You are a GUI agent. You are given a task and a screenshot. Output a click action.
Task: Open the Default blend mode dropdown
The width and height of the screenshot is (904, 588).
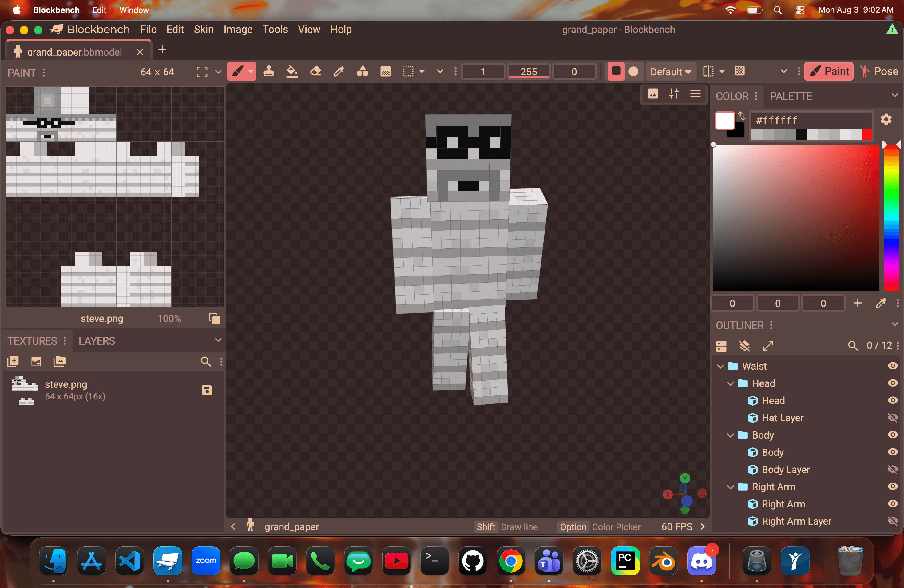[x=671, y=71]
